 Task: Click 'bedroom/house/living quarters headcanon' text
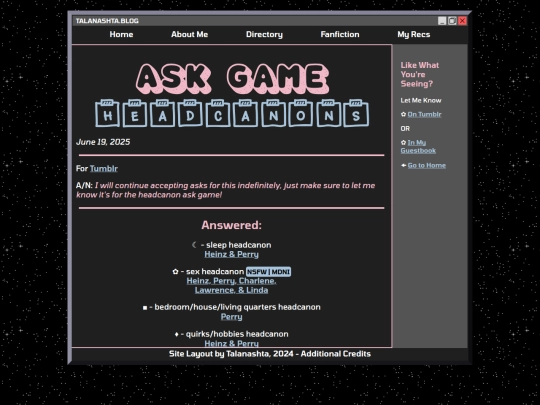(x=237, y=307)
